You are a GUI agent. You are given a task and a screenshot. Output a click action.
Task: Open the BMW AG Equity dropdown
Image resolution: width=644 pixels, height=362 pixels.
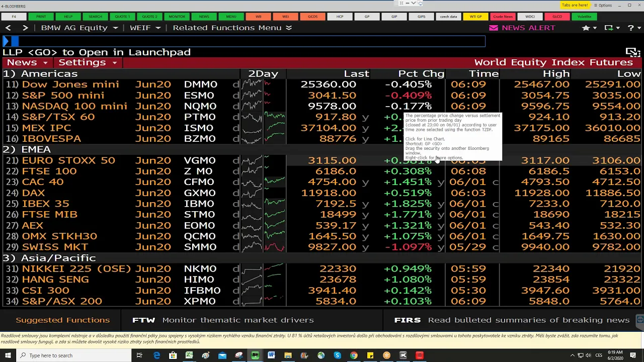(79, 28)
